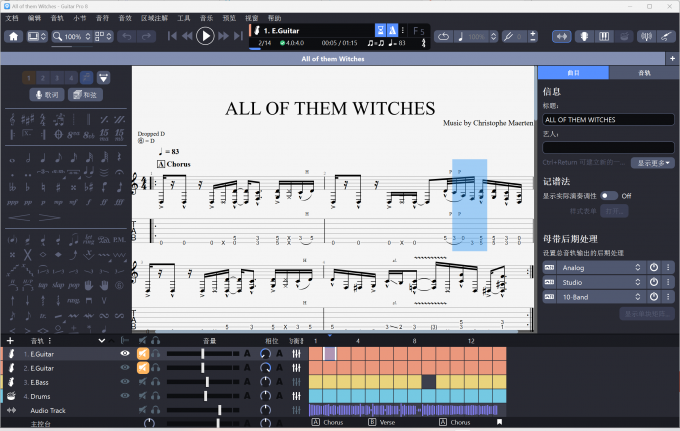680x431 pixels.
Task: Open the tuner icon in the toolbar
Action: pos(646,36)
